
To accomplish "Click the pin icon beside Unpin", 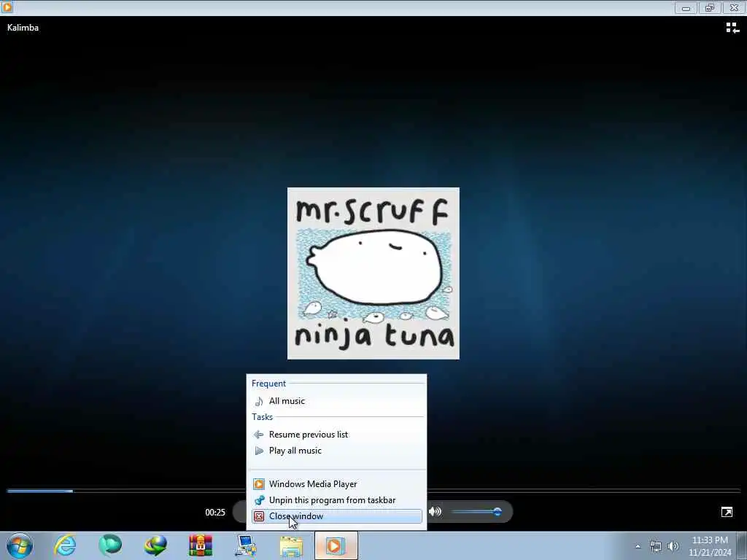I will [259, 500].
